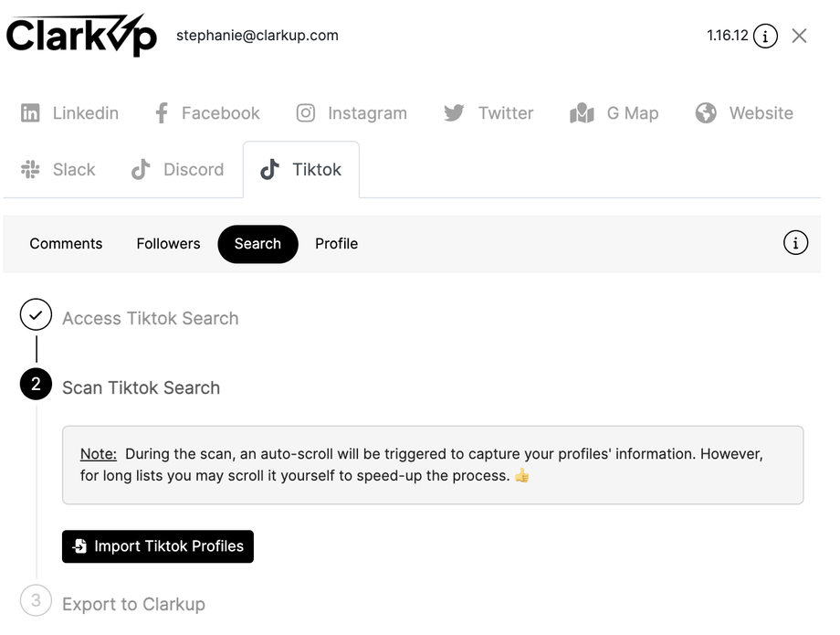Click the Discord tab icon
The height and width of the screenshot is (635, 840).
(140, 170)
